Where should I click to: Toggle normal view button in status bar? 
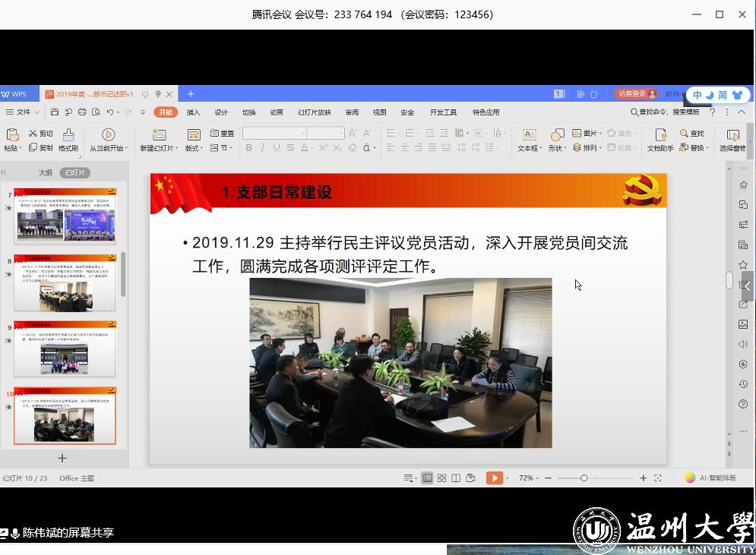tap(427, 478)
